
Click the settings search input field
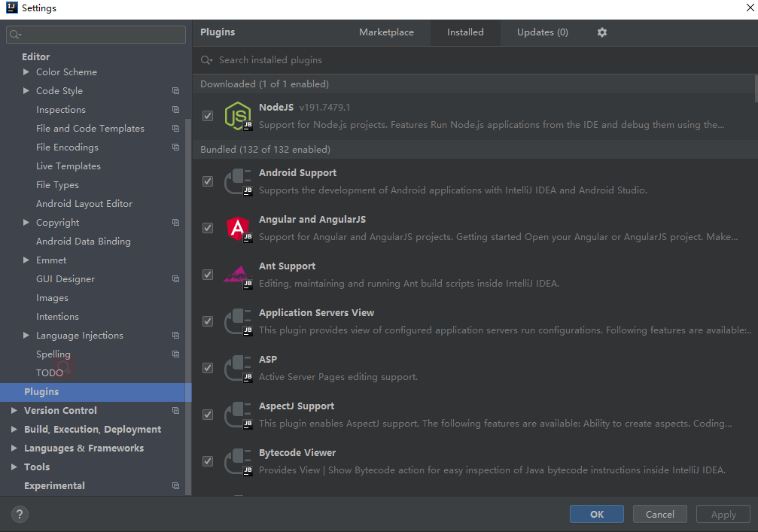[96, 35]
